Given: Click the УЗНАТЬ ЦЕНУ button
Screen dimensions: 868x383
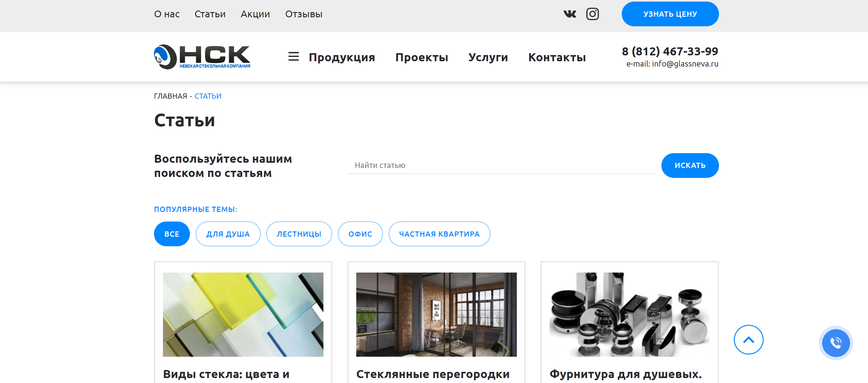Looking at the screenshot, I should coord(670,14).
